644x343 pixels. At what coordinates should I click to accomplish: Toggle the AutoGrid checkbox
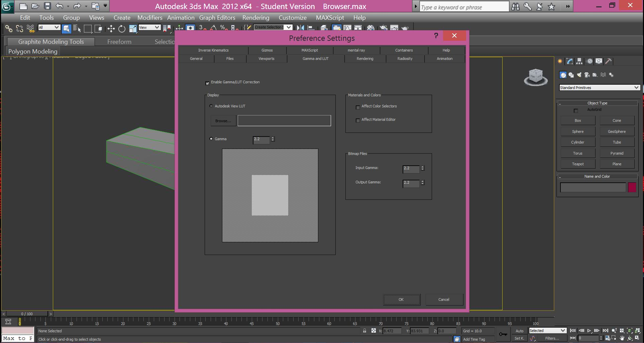[576, 111]
